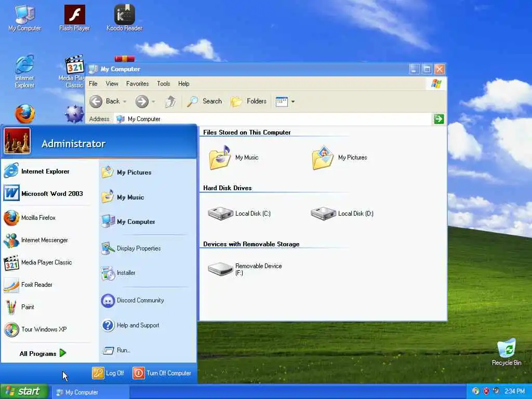Click the Windows flag logo in explorer
Screen dimensions: 532x399
click(436, 84)
